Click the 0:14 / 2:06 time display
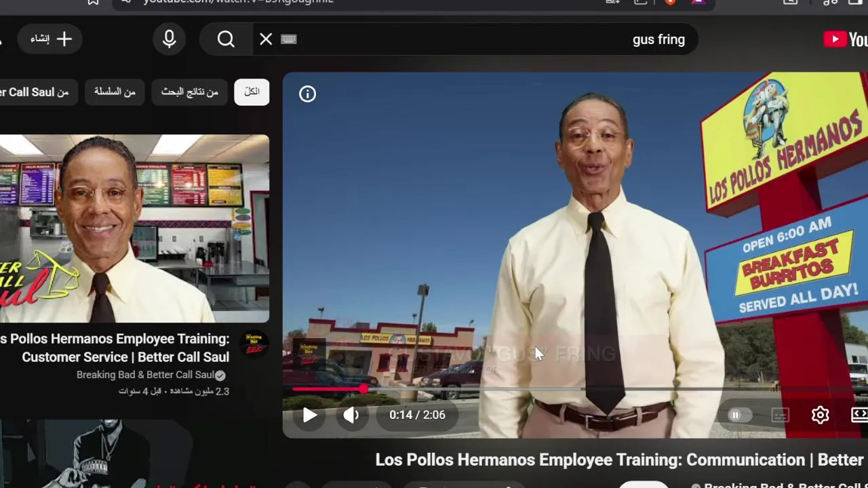The width and height of the screenshot is (868, 488). pyautogui.click(x=417, y=415)
